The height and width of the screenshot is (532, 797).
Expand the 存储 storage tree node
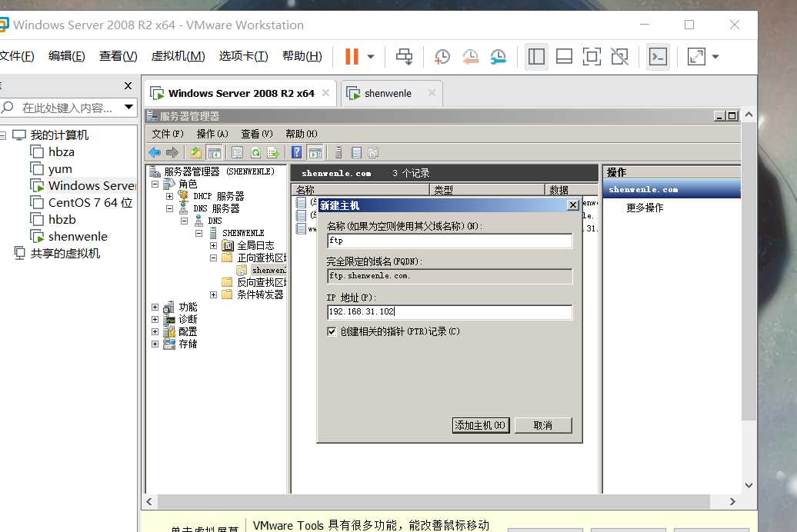tap(155, 344)
